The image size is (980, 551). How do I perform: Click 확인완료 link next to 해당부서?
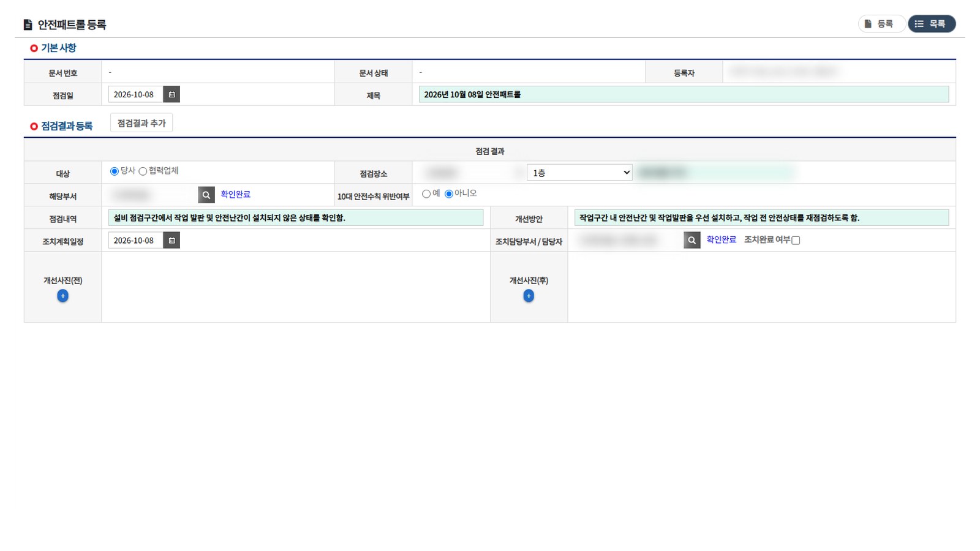tap(235, 194)
